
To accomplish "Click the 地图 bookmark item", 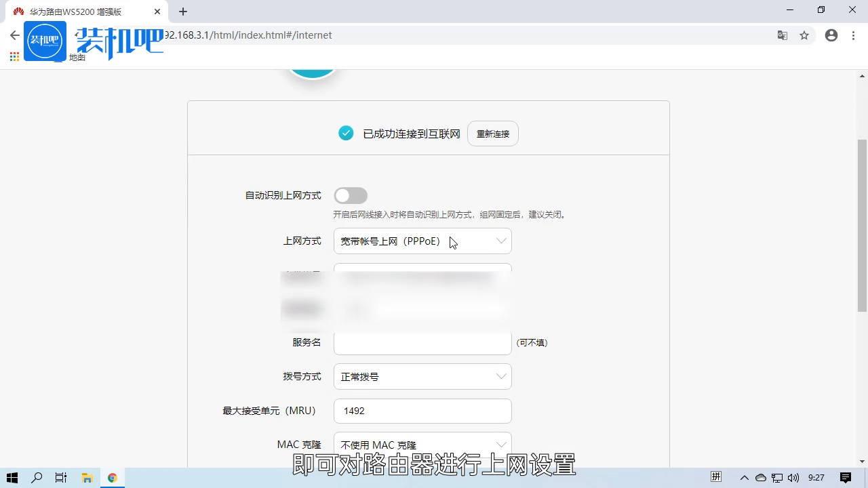I will (x=77, y=58).
